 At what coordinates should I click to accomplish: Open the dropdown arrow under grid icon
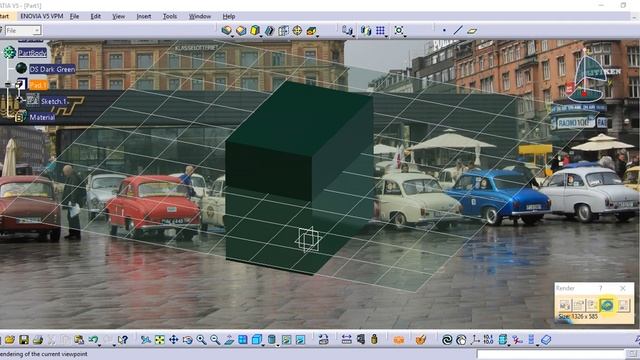point(386,36)
